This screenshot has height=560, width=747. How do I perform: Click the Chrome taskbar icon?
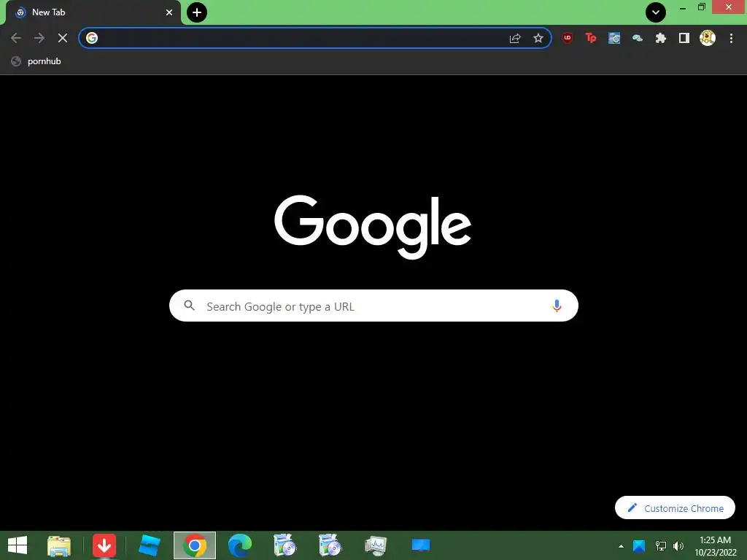pyautogui.click(x=194, y=545)
